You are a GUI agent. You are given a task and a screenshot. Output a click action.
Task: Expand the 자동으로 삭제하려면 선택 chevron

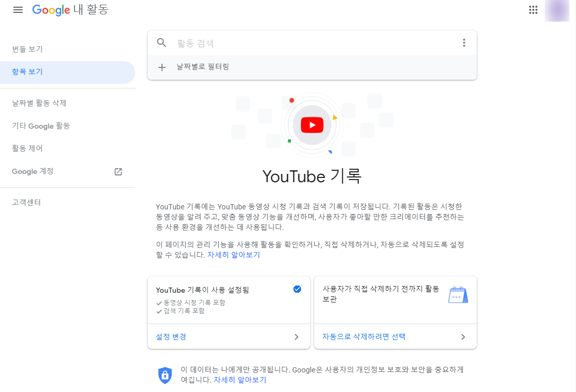(x=463, y=337)
